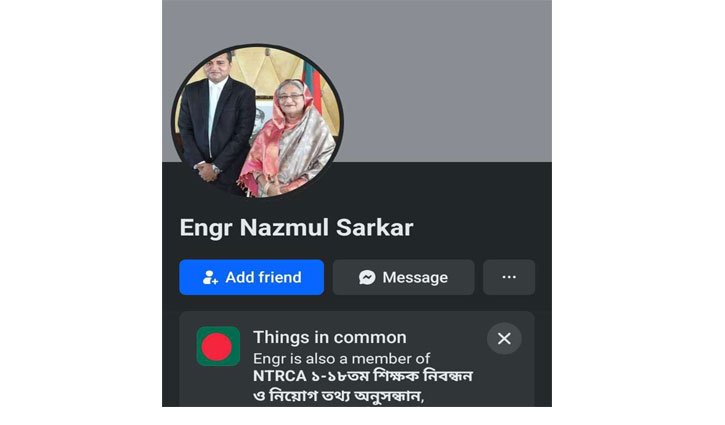Select the 'Message' text label
The width and height of the screenshot is (725, 425).
coord(415,277)
